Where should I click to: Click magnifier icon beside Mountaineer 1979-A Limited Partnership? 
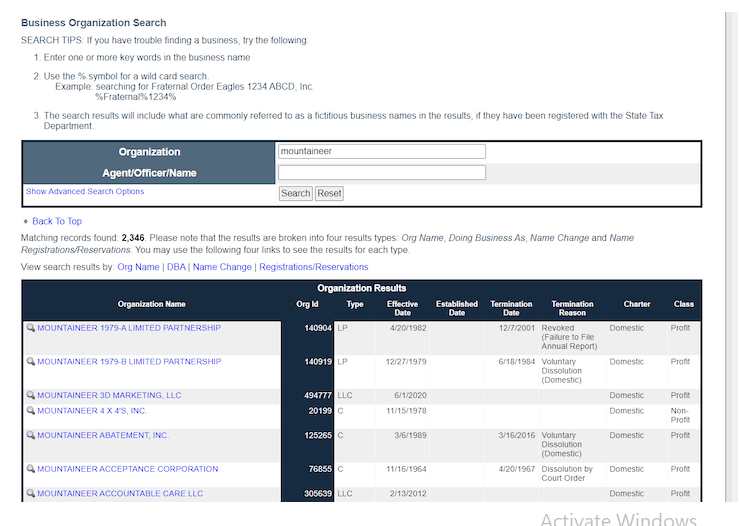(30, 328)
